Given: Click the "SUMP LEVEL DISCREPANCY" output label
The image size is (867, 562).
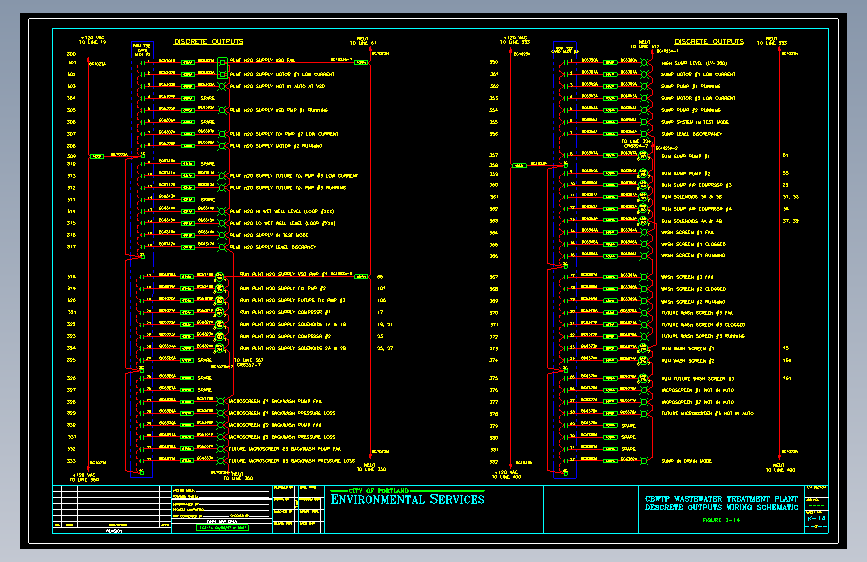Looking at the screenshot, I should 692,134.
